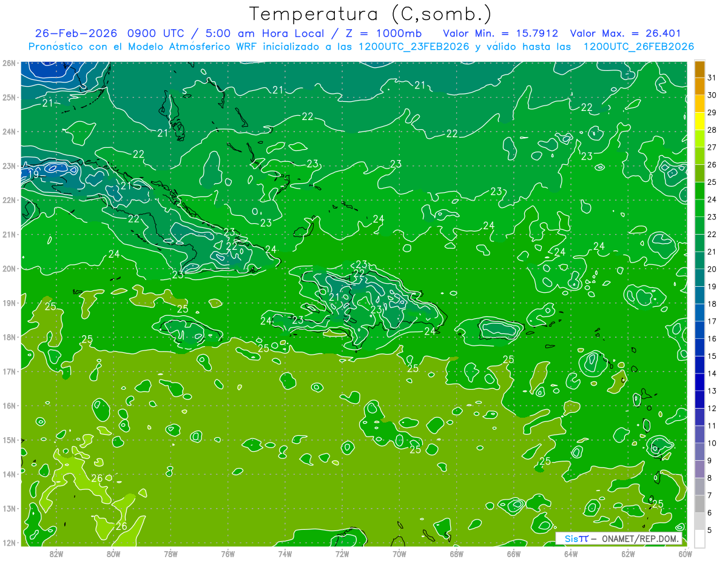Select the date text "26-Feb-2026"
Image resolution: width=728 pixels, height=562 pixels.
click(x=76, y=33)
